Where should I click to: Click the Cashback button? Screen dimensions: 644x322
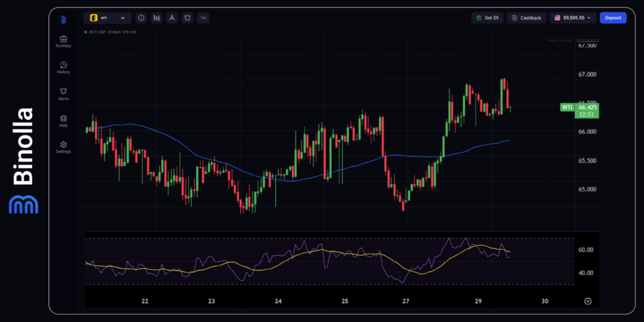click(x=527, y=18)
